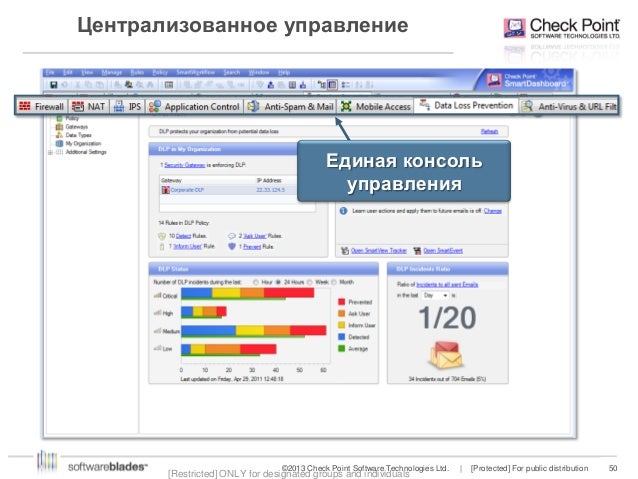Click the Corporate-DLP gateway icon

click(166, 190)
